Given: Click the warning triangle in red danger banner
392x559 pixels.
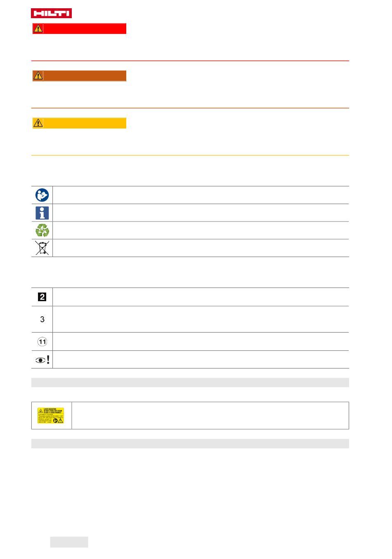Looking at the screenshot, I should click(x=38, y=29).
